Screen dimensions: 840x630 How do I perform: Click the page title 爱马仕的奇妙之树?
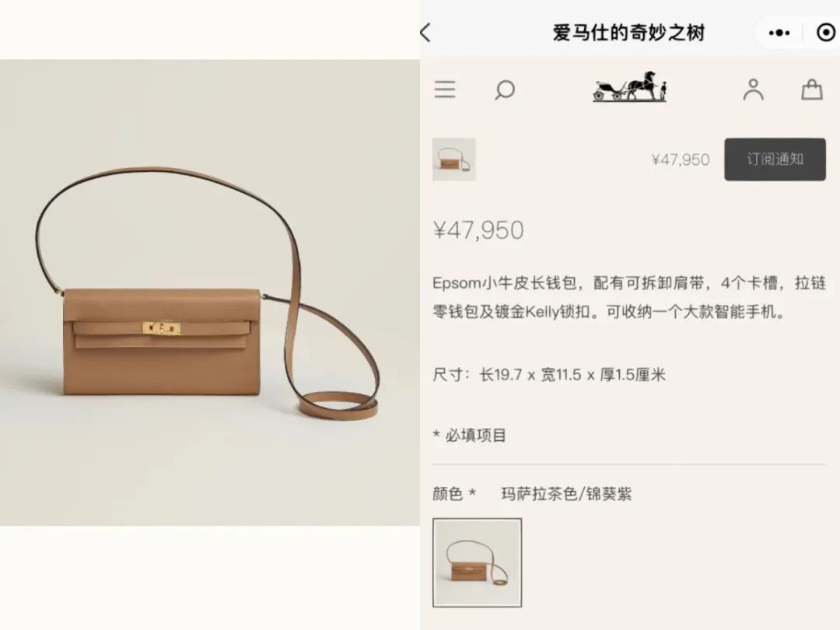coord(628,33)
